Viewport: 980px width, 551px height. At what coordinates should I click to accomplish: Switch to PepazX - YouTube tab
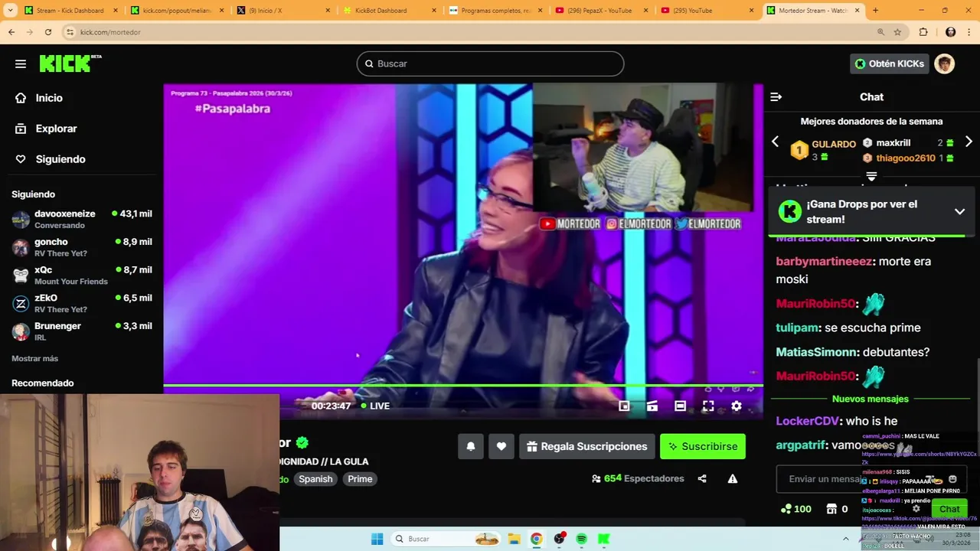click(x=600, y=11)
